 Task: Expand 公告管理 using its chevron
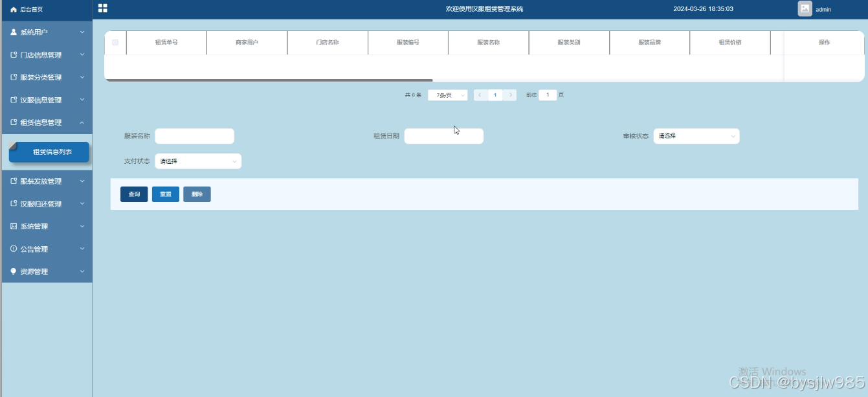tap(82, 249)
